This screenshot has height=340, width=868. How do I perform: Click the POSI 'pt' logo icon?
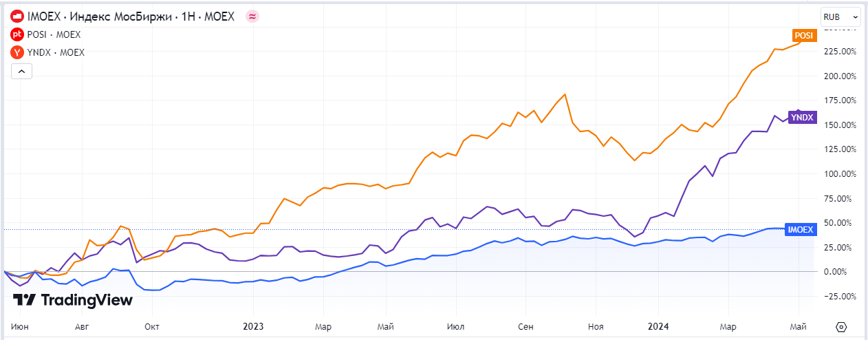coord(17,34)
